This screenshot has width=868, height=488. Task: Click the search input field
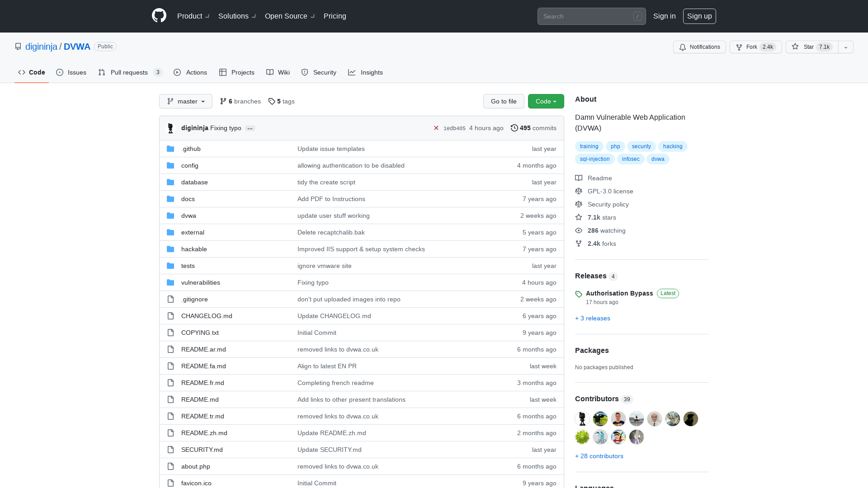coord(591,16)
